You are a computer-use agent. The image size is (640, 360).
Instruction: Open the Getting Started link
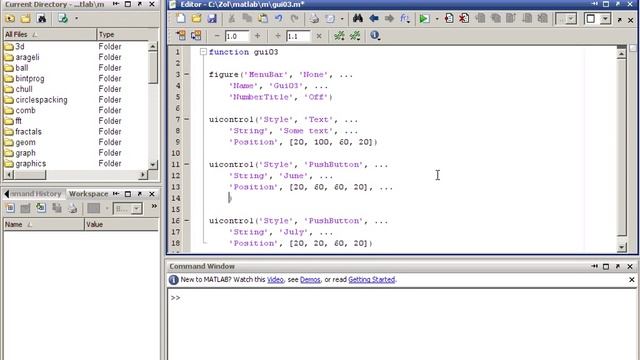click(x=371, y=280)
